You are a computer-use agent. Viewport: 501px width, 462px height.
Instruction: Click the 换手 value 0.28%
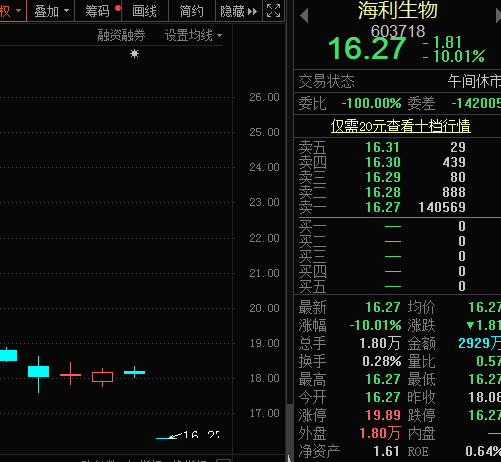382,361
